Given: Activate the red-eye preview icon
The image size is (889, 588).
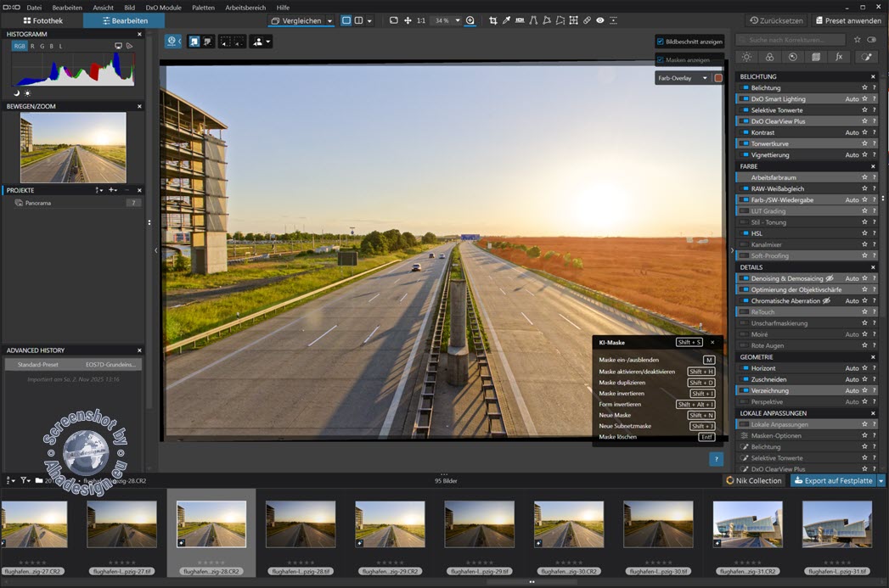Looking at the screenshot, I should coord(600,20).
